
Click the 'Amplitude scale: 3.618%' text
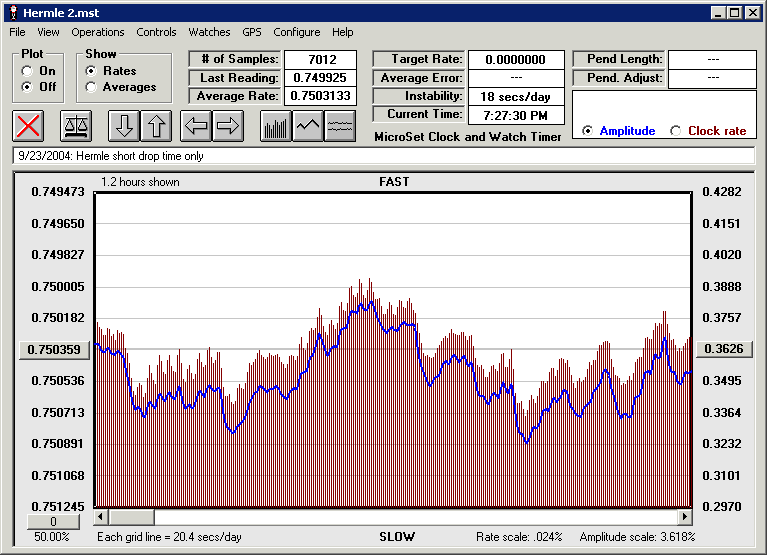pyautogui.click(x=637, y=537)
